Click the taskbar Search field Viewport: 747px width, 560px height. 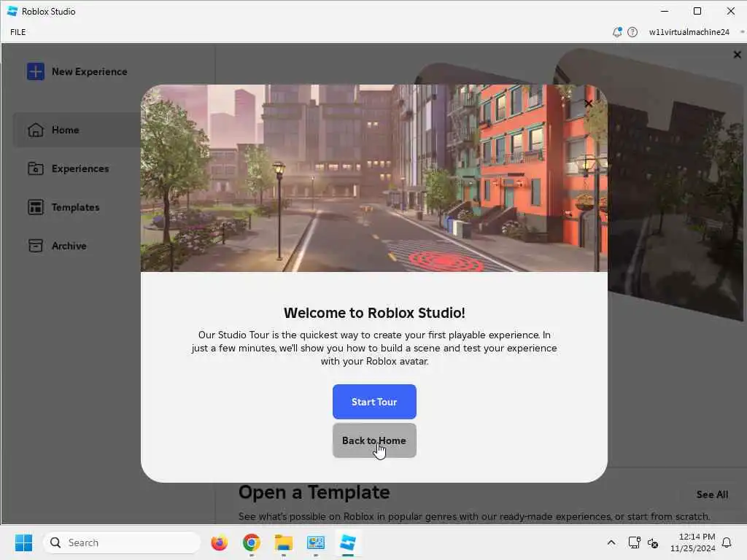(122, 542)
